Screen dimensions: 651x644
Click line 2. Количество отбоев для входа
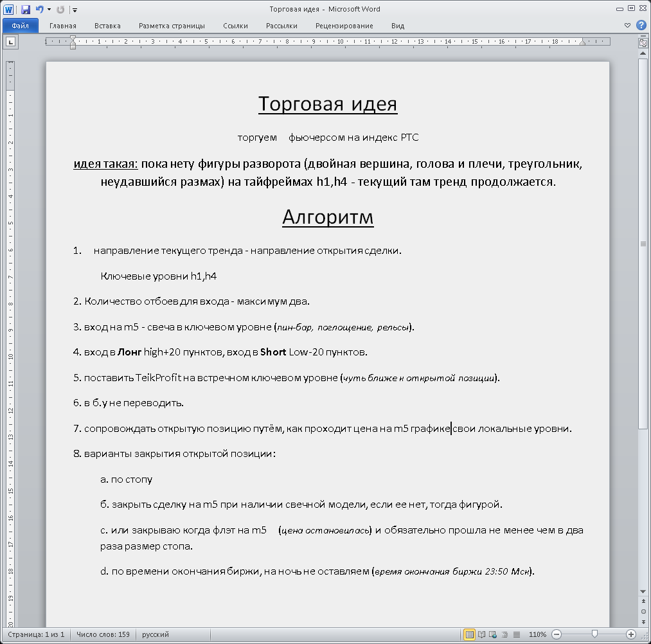click(x=192, y=301)
